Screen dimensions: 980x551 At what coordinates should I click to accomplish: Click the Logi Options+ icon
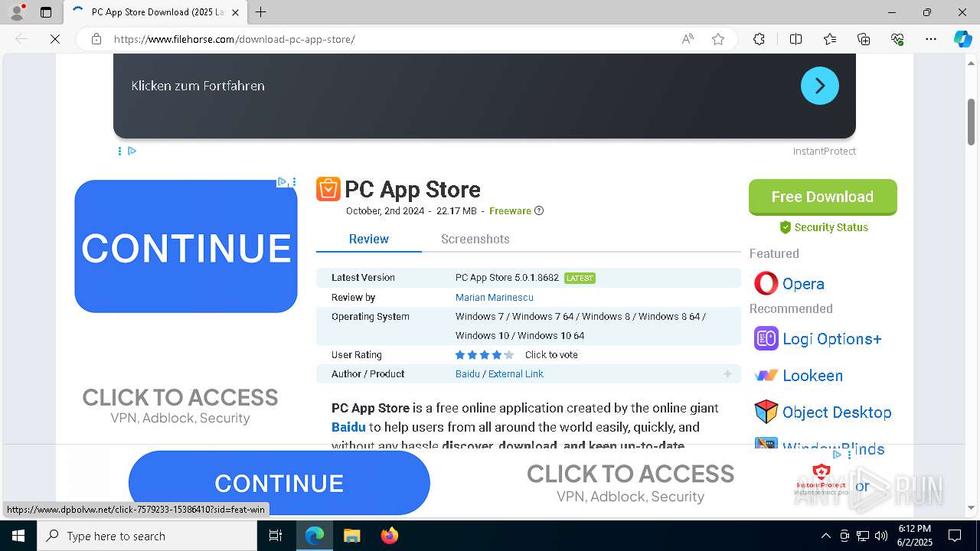(766, 338)
